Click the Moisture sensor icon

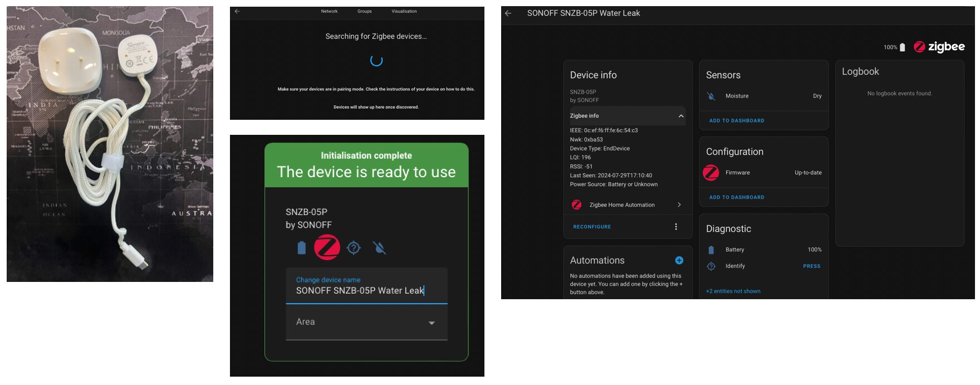click(x=711, y=96)
